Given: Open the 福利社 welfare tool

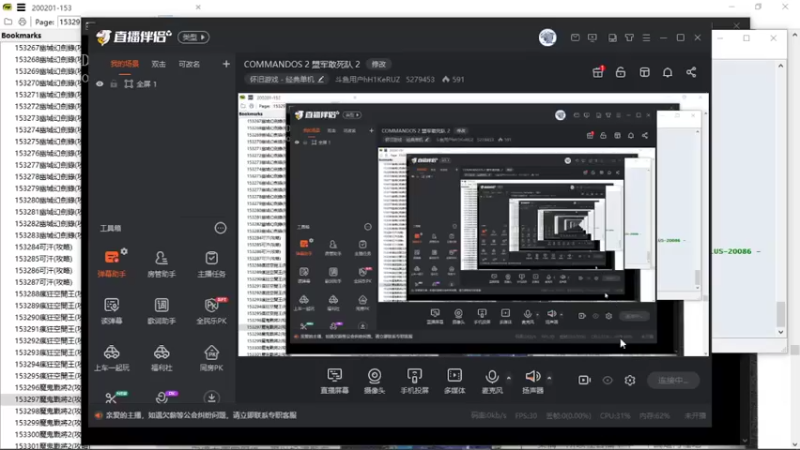Looking at the screenshot, I should 161,358.
